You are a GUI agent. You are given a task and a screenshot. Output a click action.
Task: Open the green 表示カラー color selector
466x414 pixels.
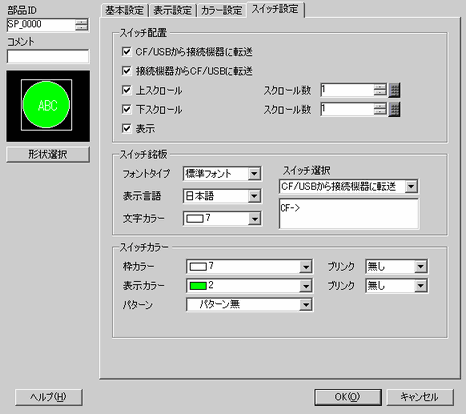point(249,286)
